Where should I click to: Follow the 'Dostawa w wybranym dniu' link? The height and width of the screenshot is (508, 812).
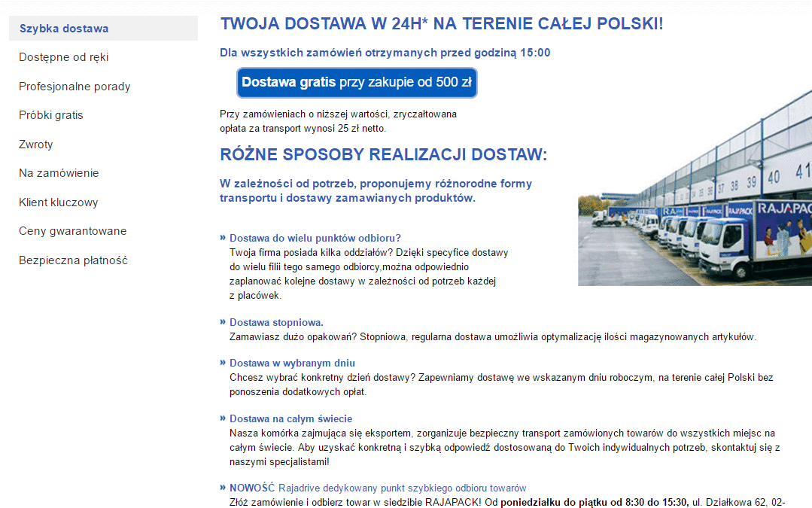(292, 363)
